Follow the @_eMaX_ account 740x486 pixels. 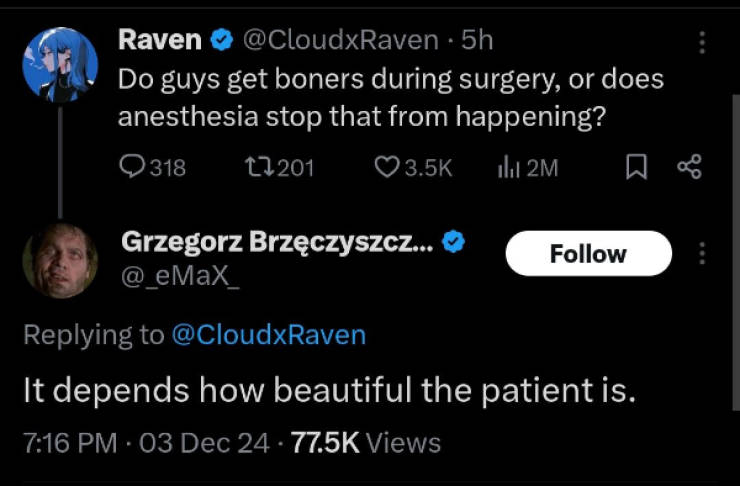(588, 254)
